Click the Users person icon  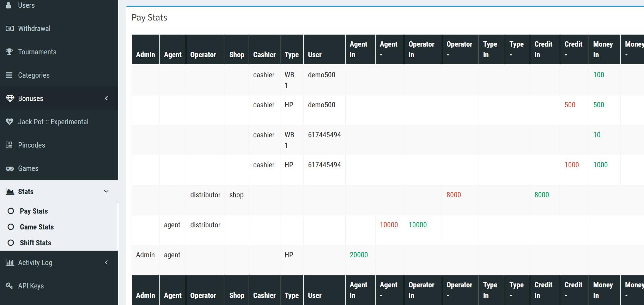pos(9,5)
